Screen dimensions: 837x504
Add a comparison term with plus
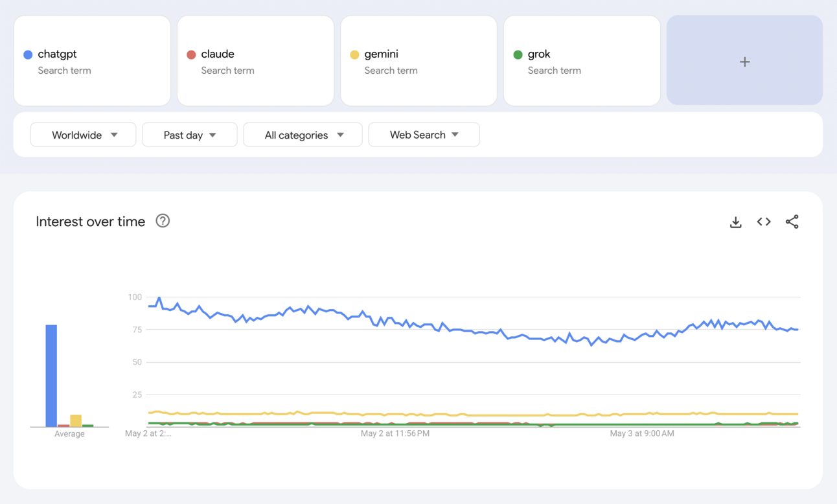(744, 61)
